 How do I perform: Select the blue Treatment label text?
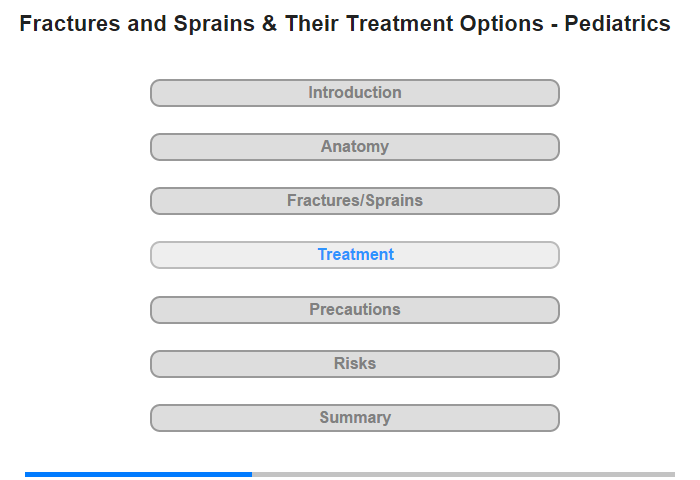click(x=355, y=255)
